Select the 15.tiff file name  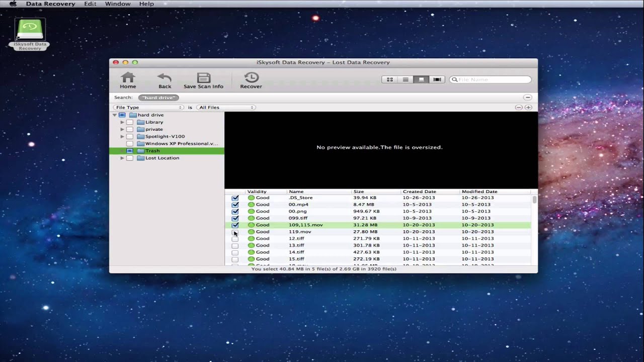[296, 259]
